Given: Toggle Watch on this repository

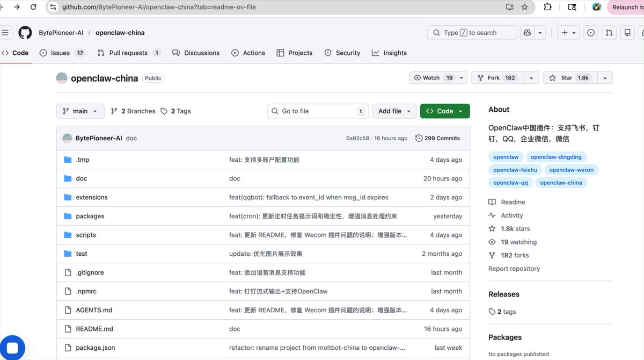Looking at the screenshot, I should [433, 78].
